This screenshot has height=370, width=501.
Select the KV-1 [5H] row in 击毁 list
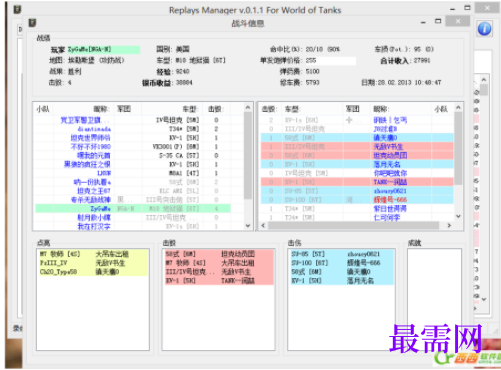[219, 281]
